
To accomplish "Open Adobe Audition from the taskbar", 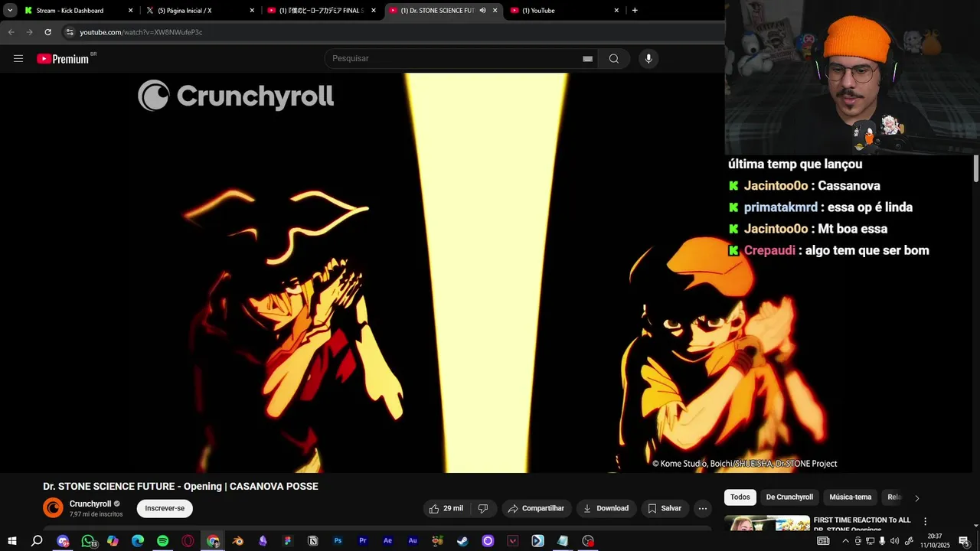I will click(x=413, y=541).
